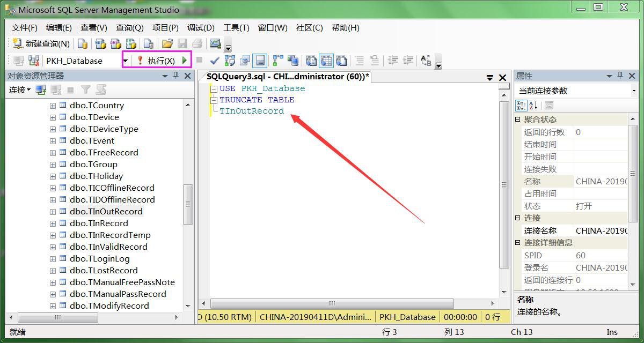Toggle auto-hide pin on Object Explorer panel
Viewport: 644px width, 343px height.
pos(176,76)
